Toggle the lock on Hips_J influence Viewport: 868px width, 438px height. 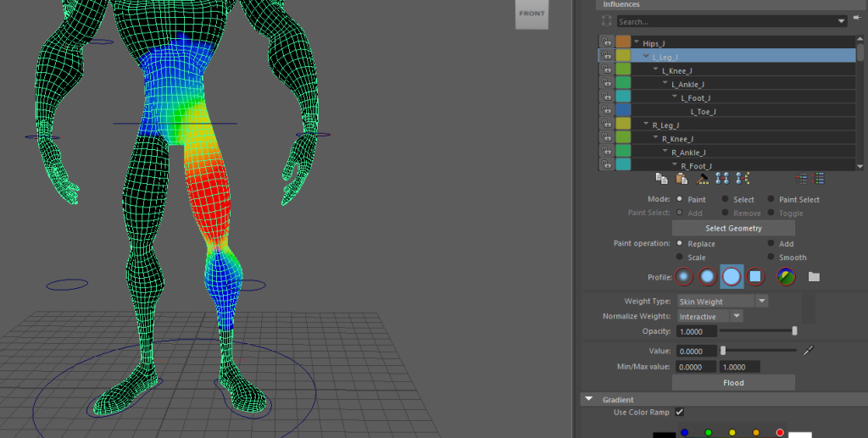tap(606, 43)
